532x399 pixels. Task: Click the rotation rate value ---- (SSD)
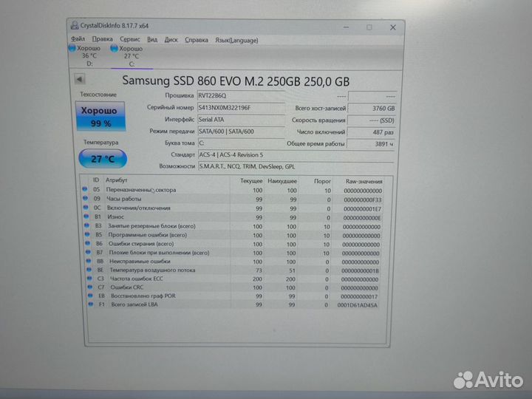[x=372, y=120]
